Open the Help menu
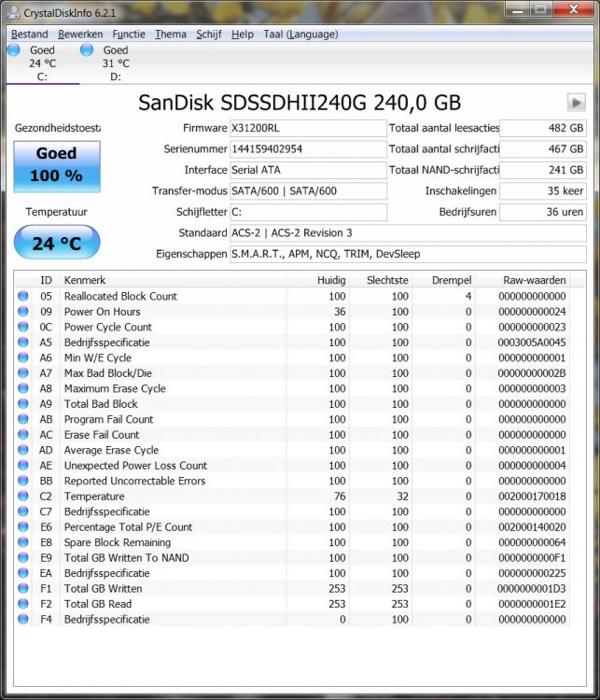600x700 pixels. click(243, 35)
